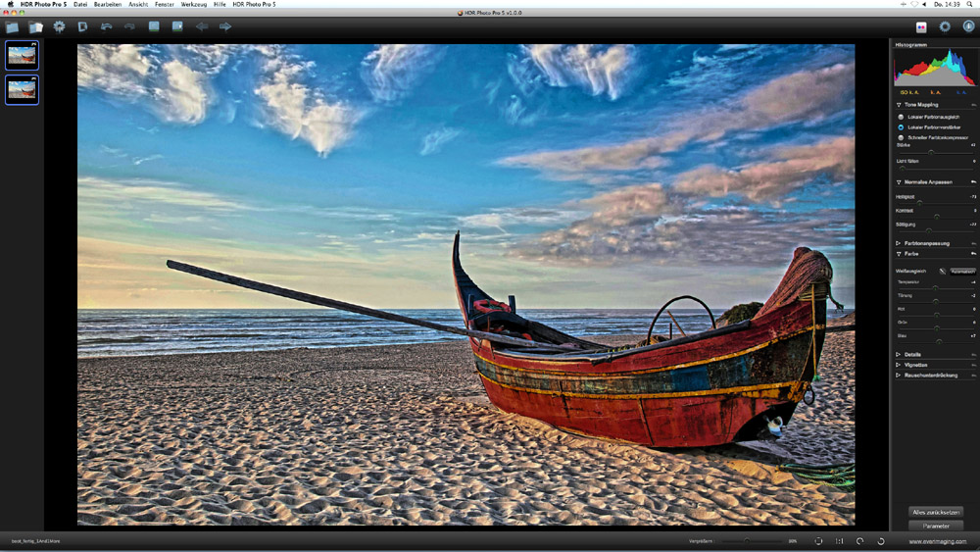Expand the Vignetten section
The image size is (980, 552).
(x=918, y=364)
